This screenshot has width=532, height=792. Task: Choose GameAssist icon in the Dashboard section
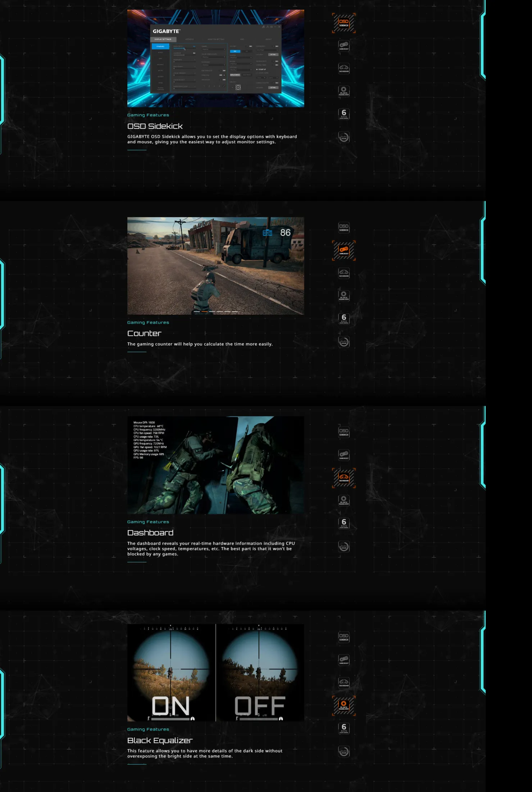pyautogui.click(x=344, y=455)
